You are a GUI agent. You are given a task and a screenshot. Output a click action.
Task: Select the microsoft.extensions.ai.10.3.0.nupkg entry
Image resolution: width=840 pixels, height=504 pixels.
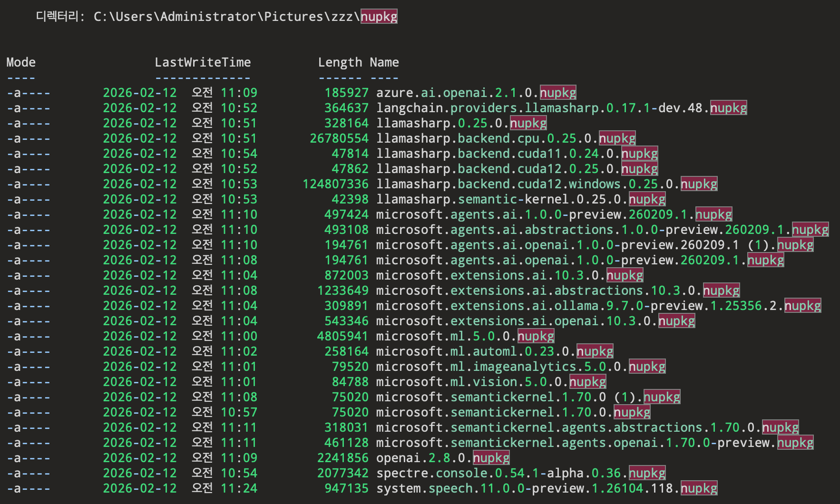(x=510, y=275)
